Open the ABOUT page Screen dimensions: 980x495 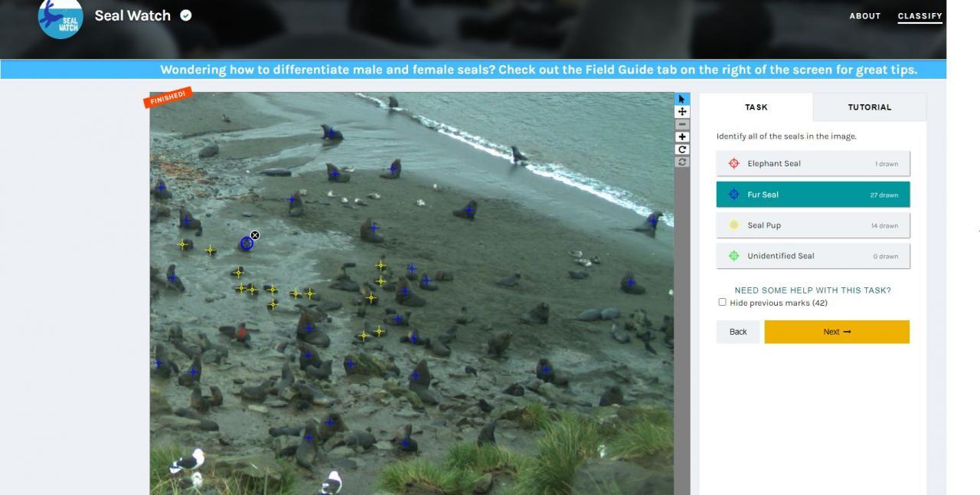pos(865,15)
